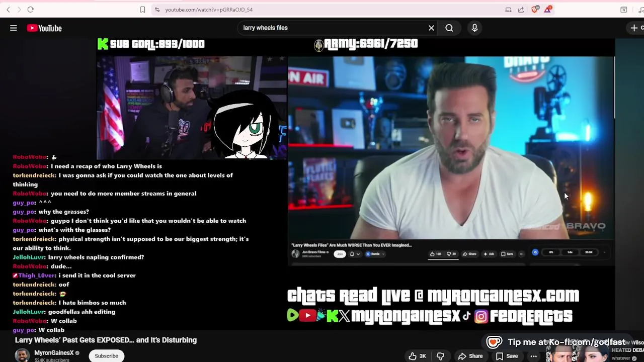The image size is (644, 362).
Task: Reload the current page
Action: pos(30,10)
